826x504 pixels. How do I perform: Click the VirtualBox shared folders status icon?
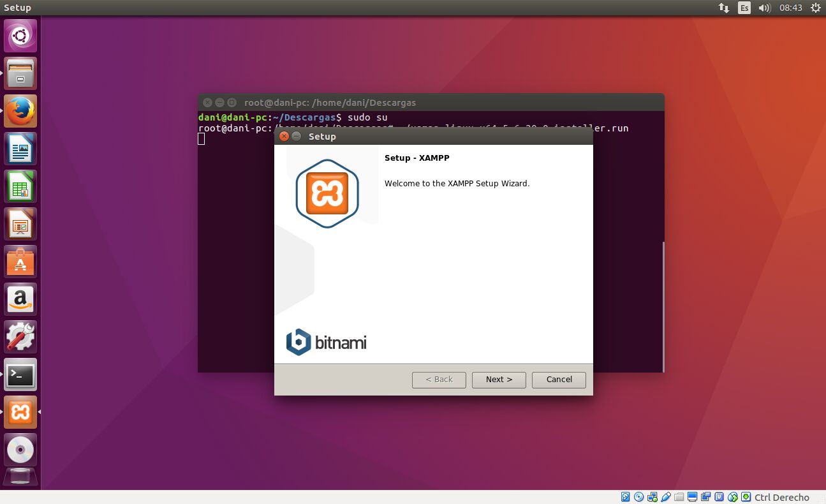tap(679, 497)
